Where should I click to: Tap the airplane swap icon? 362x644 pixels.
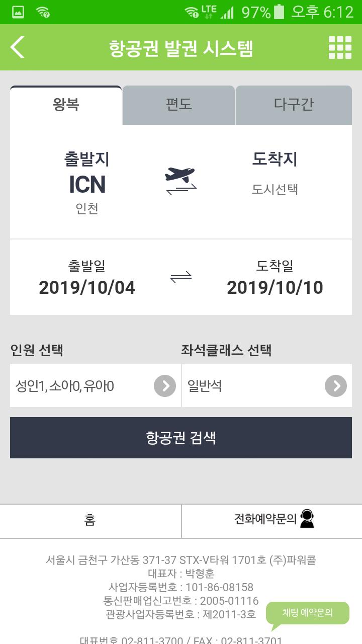180,181
